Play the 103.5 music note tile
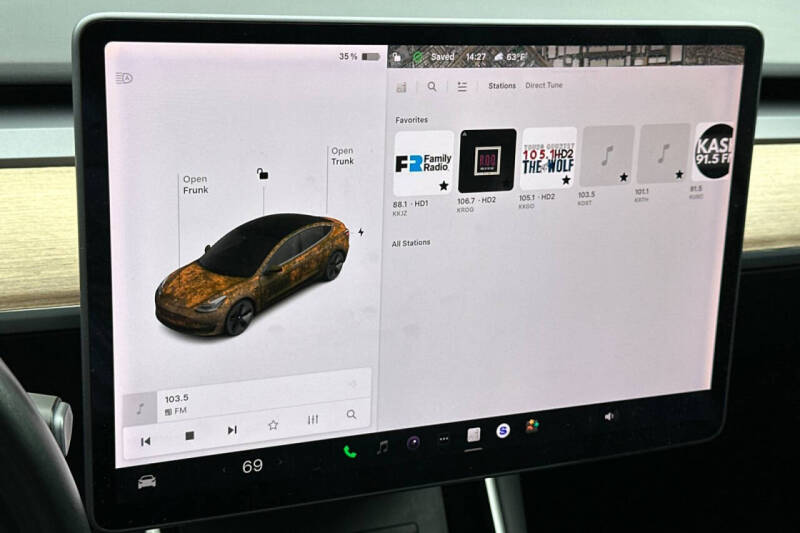 click(x=607, y=156)
